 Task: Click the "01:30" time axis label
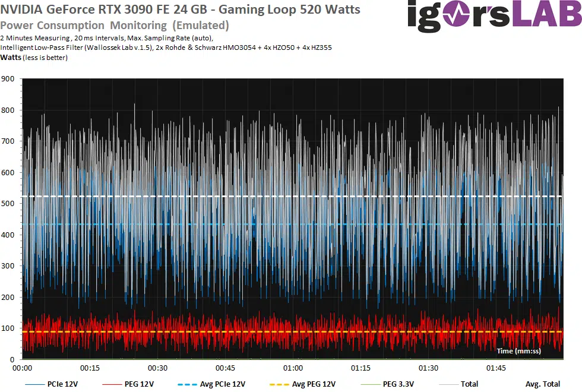pyautogui.click(x=428, y=368)
